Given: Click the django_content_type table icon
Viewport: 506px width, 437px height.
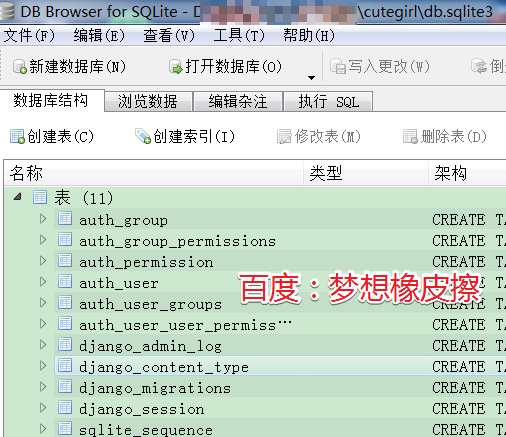Looking at the screenshot, I should pos(65,366).
